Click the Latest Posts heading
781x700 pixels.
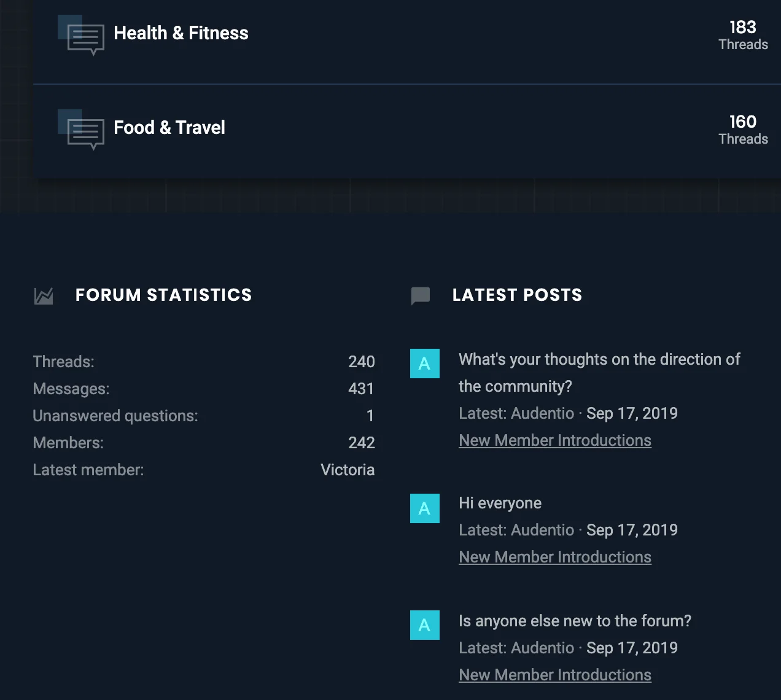[517, 295]
